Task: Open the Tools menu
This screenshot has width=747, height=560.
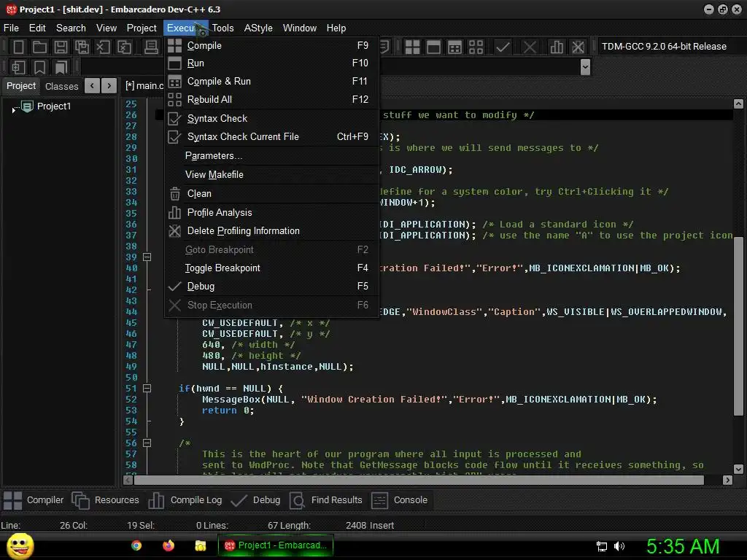Action: tap(222, 28)
